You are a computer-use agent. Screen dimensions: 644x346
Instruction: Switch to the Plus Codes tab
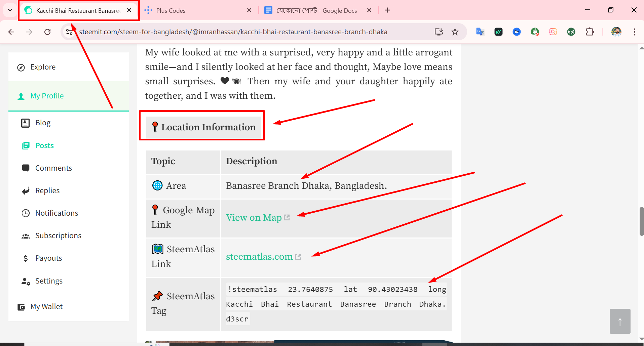click(x=198, y=10)
